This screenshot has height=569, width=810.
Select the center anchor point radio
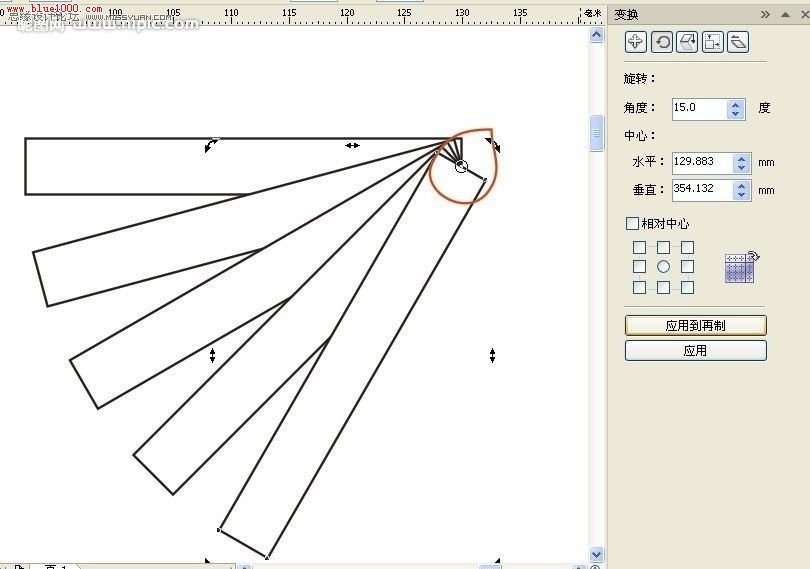[663, 267]
